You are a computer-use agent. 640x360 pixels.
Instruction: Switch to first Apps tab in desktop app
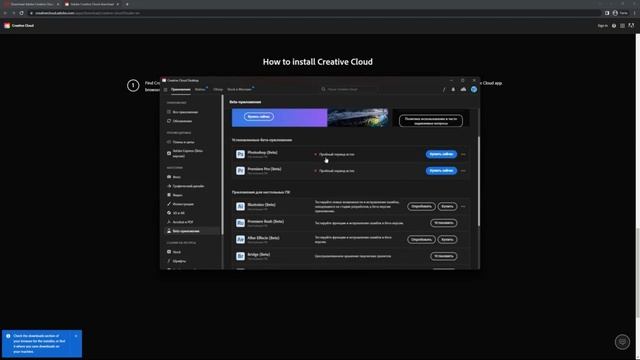tap(181, 89)
